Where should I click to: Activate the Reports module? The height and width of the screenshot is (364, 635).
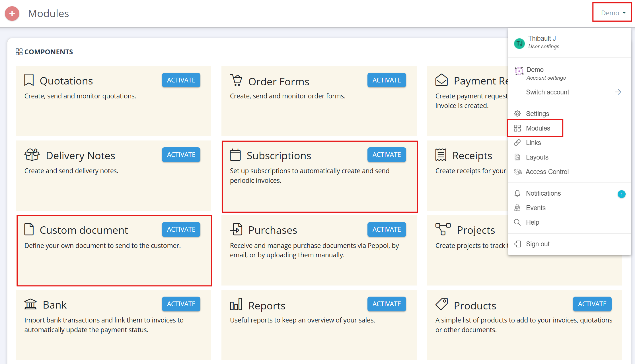(x=387, y=304)
